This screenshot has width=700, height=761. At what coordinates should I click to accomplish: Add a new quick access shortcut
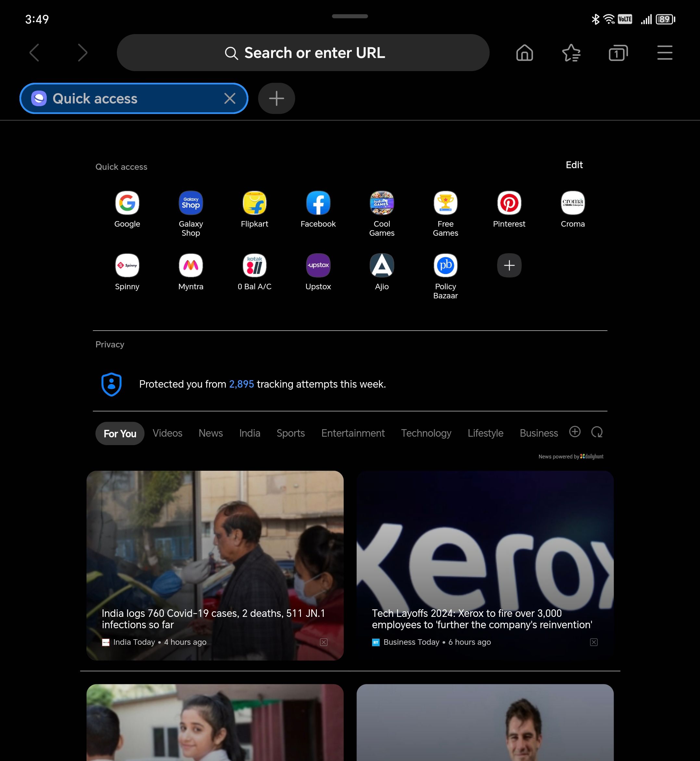pos(509,265)
